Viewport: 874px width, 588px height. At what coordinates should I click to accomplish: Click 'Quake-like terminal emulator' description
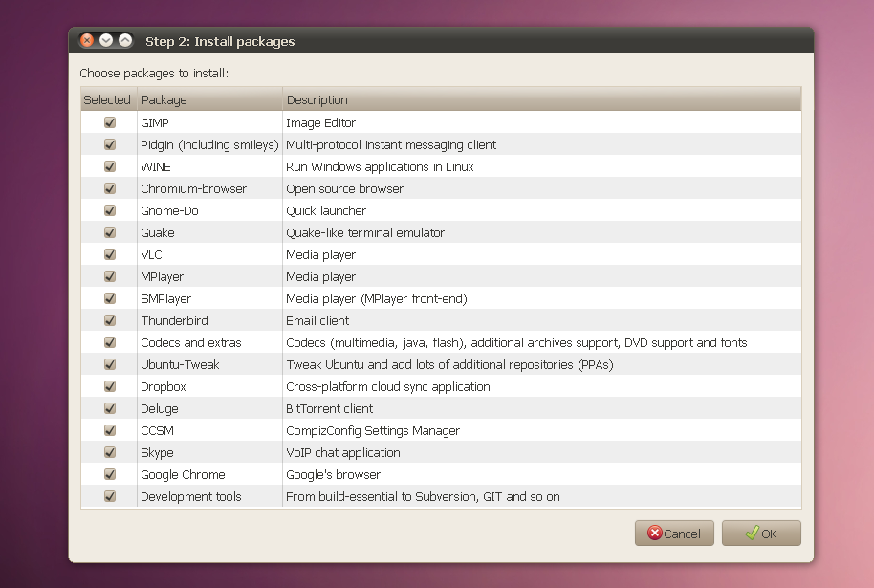pos(365,233)
